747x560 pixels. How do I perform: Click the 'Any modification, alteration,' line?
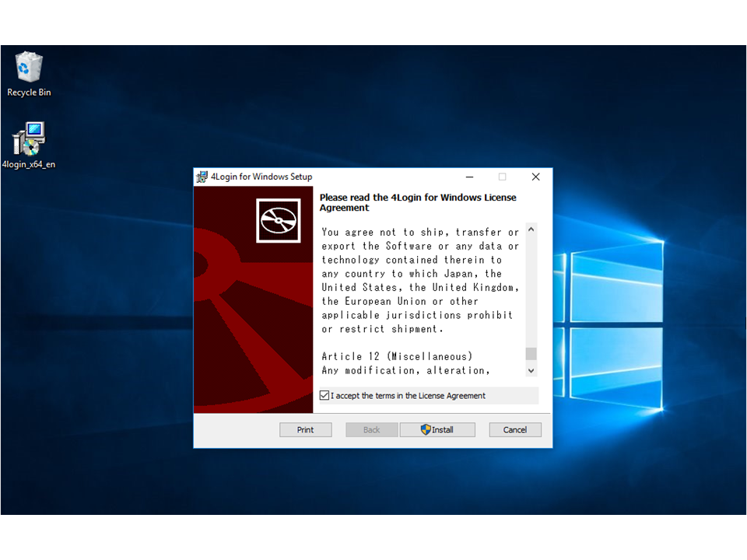[405, 370]
